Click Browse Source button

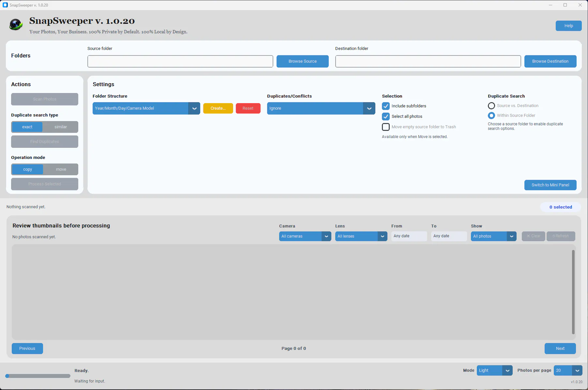point(302,61)
